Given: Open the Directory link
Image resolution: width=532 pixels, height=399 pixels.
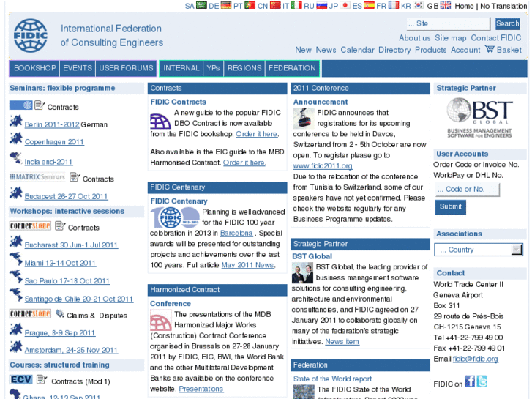Looking at the screenshot, I should [x=394, y=50].
